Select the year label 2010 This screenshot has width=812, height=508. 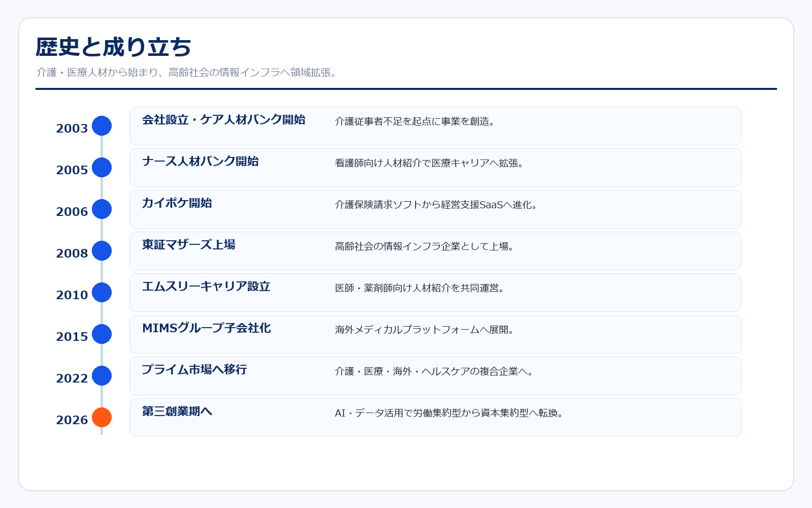(72, 295)
